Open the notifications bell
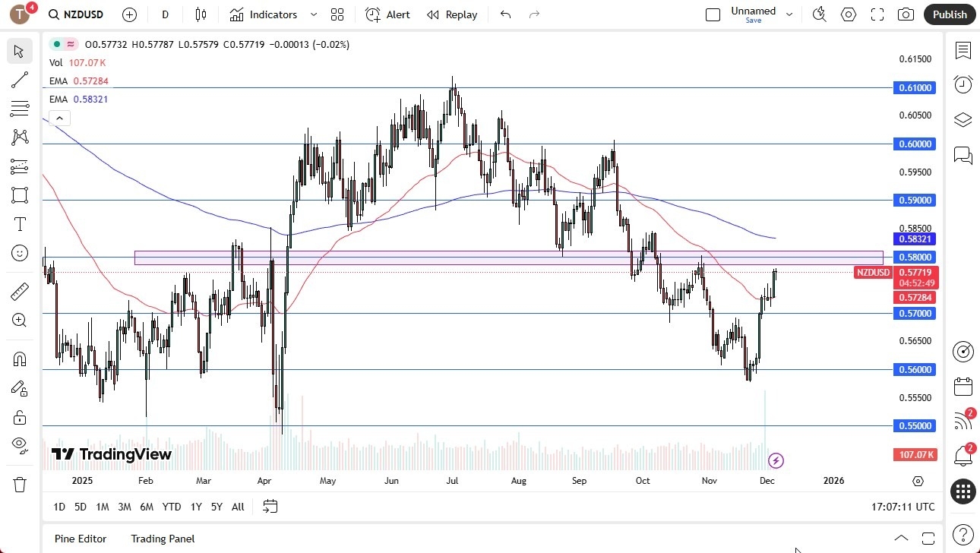The width and height of the screenshot is (980, 553). [x=963, y=456]
